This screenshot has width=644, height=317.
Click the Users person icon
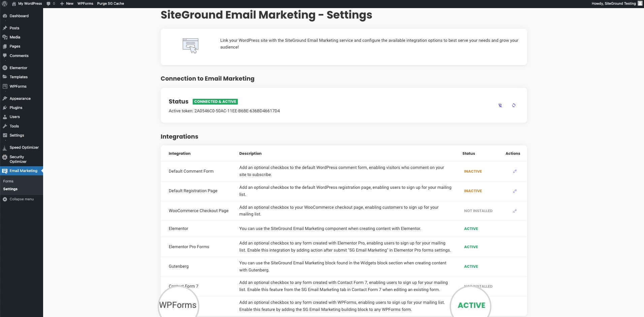click(x=5, y=117)
